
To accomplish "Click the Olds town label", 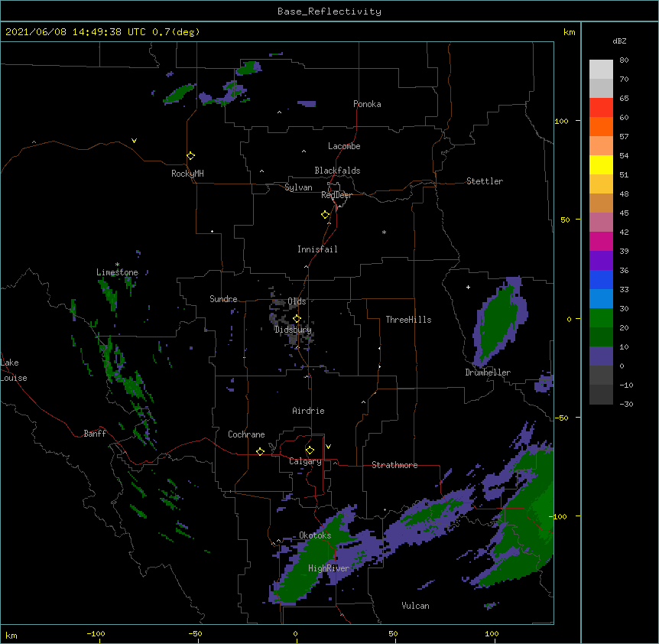I will [x=297, y=301].
